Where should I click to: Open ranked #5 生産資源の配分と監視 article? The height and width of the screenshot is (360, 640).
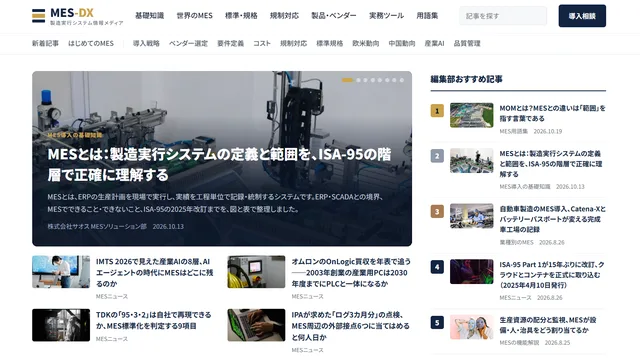[x=548, y=325]
